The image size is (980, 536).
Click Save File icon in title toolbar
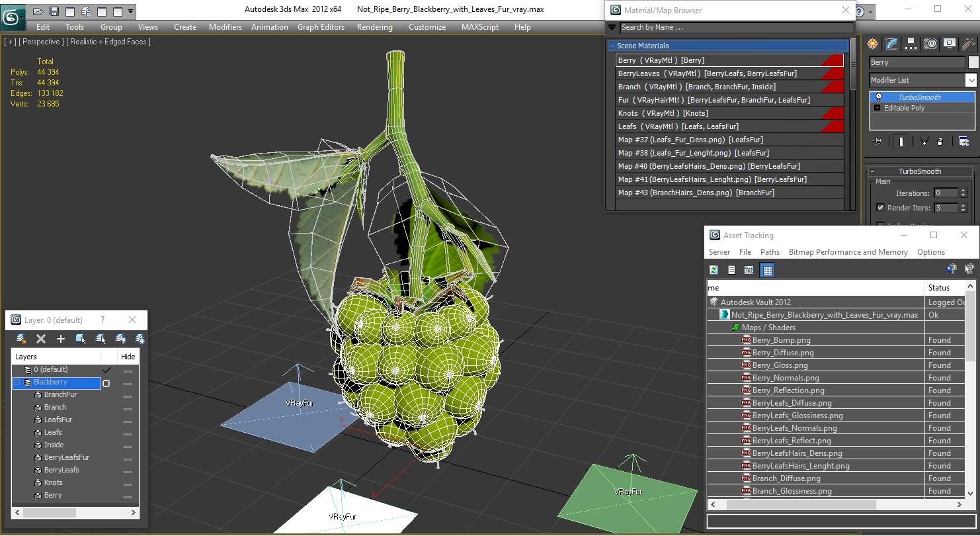(54, 11)
